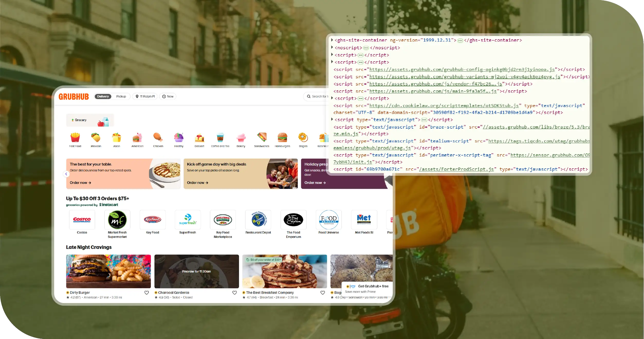Click the Costco store logo
Screen dimensions: 644x339
[x=82, y=220]
